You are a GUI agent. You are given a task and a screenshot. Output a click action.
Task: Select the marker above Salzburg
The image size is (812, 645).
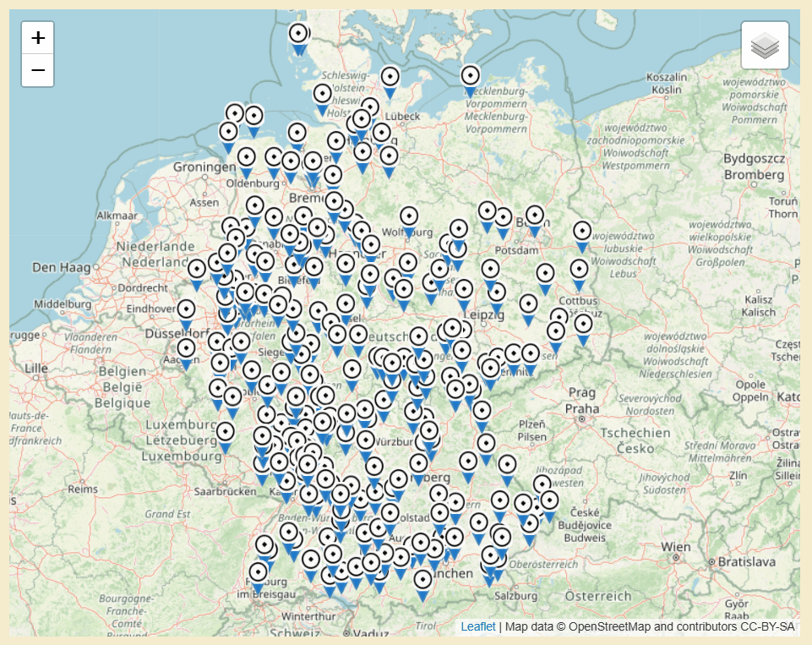pos(490,562)
